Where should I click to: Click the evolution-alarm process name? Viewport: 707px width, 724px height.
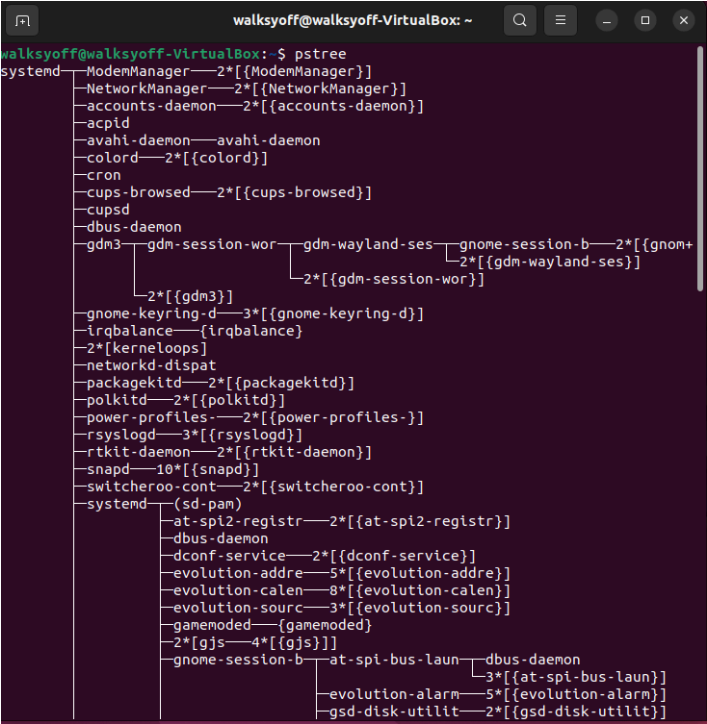pos(394,695)
